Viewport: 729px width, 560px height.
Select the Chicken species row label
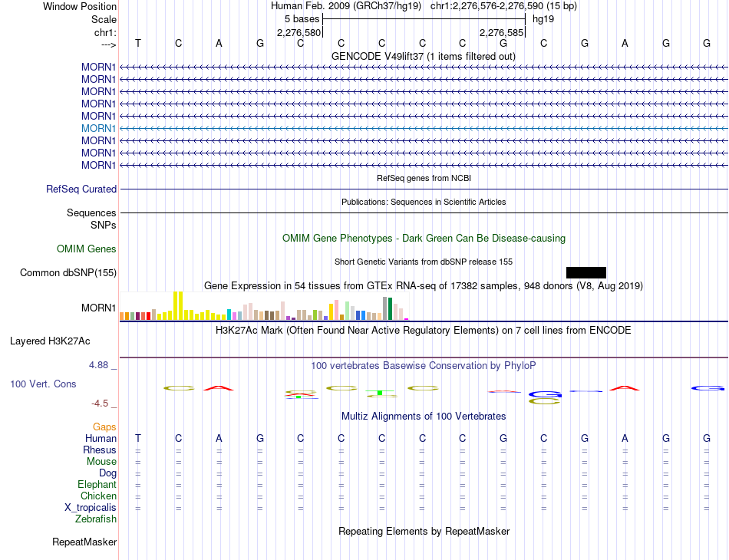pos(98,496)
